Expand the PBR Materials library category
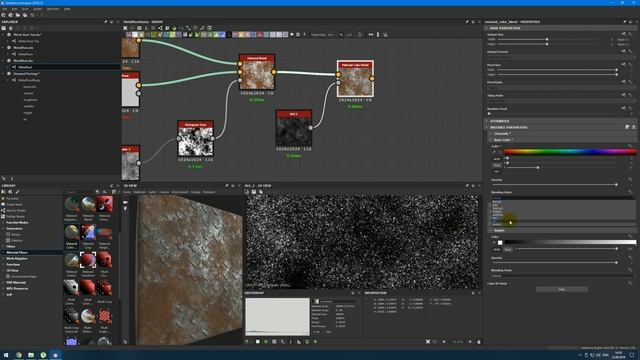 pos(3,282)
